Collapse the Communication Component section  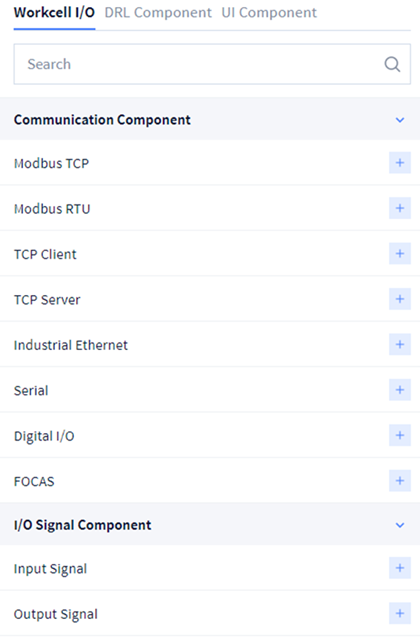399,120
